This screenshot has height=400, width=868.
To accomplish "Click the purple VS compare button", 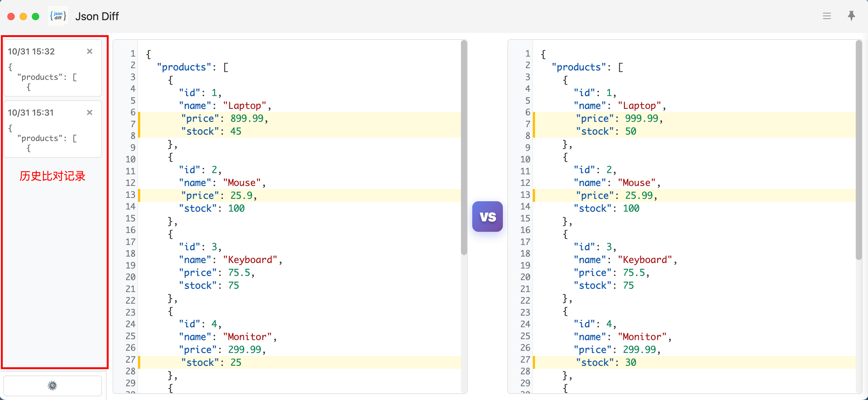I will click(487, 217).
